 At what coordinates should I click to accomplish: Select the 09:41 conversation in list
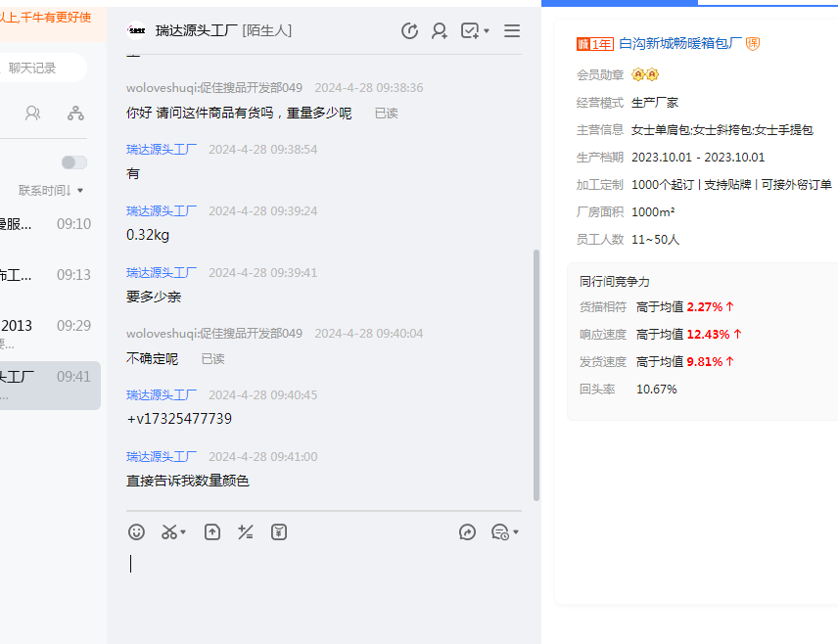coord(49,385)
